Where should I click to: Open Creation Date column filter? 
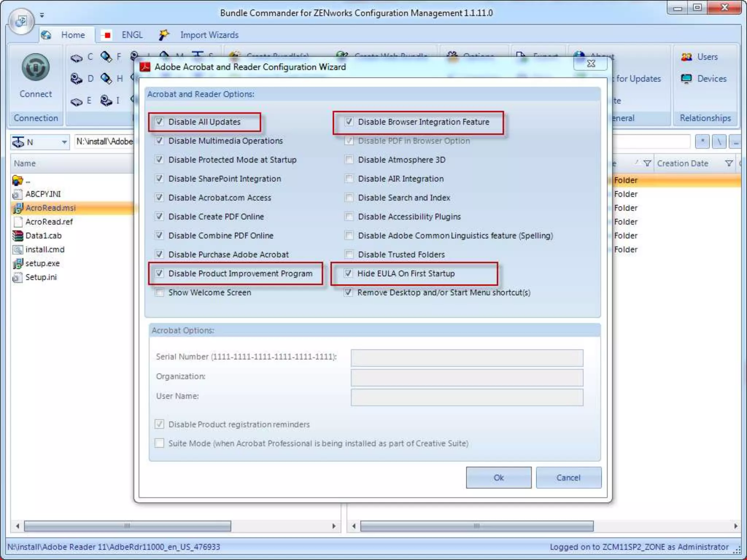tap(728, 163)
